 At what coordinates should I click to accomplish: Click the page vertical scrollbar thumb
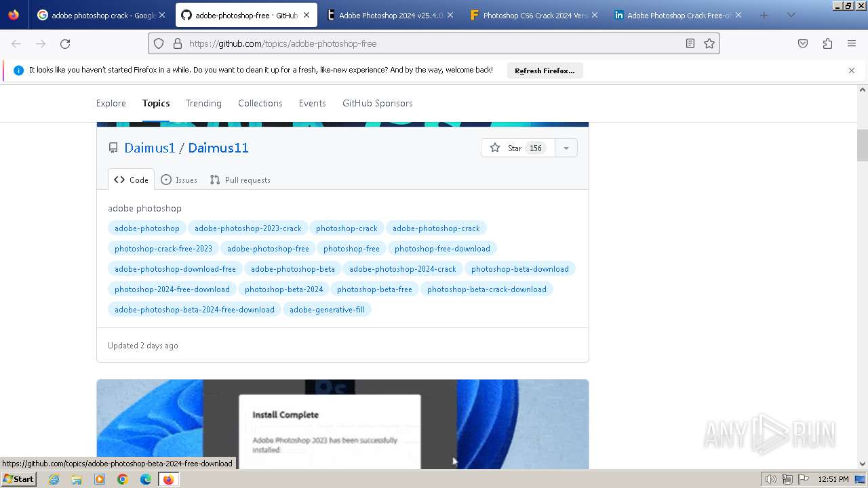863,145
